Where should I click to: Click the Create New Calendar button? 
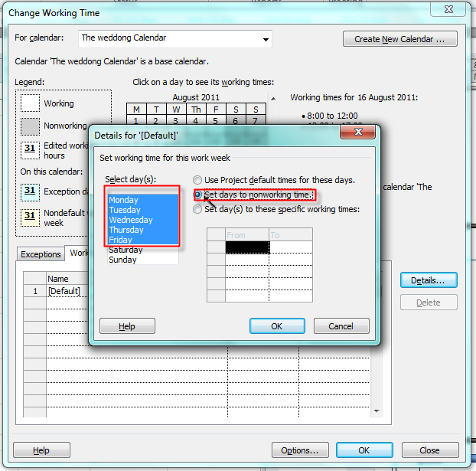click(400, 39)
